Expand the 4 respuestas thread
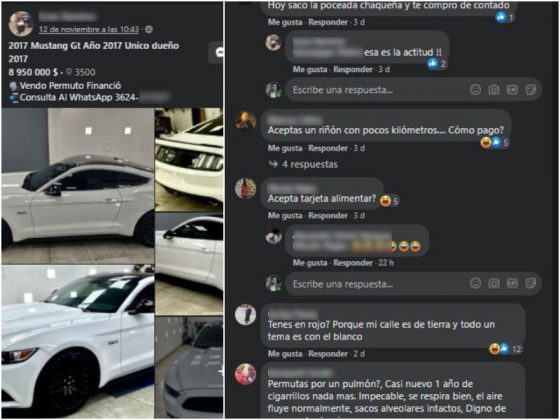 point(304,164)
